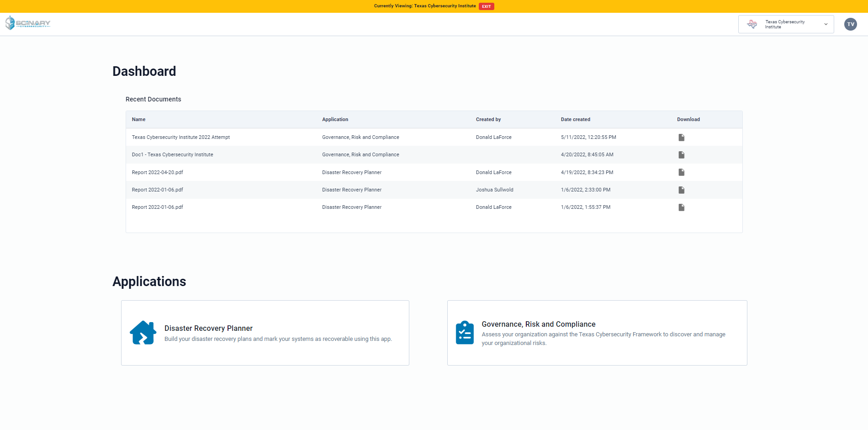Sort by the Created by column header
Viewport: 868px width, 430px height.
(488, 120)
